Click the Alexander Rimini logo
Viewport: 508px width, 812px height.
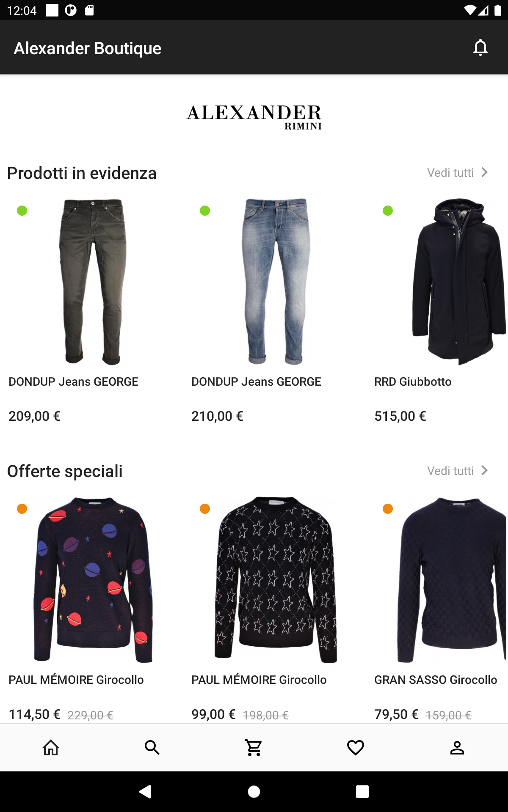[x=254, y=117]
